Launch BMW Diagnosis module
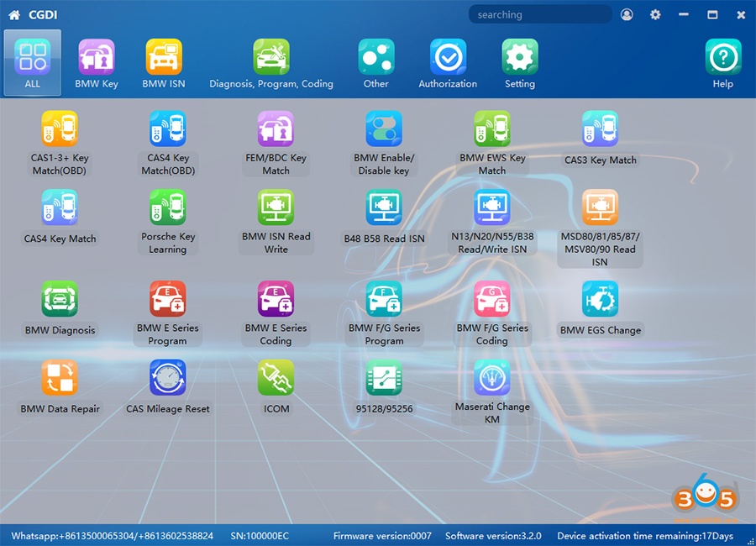This screenshot has width=756, height=546. tap(60, 299)
